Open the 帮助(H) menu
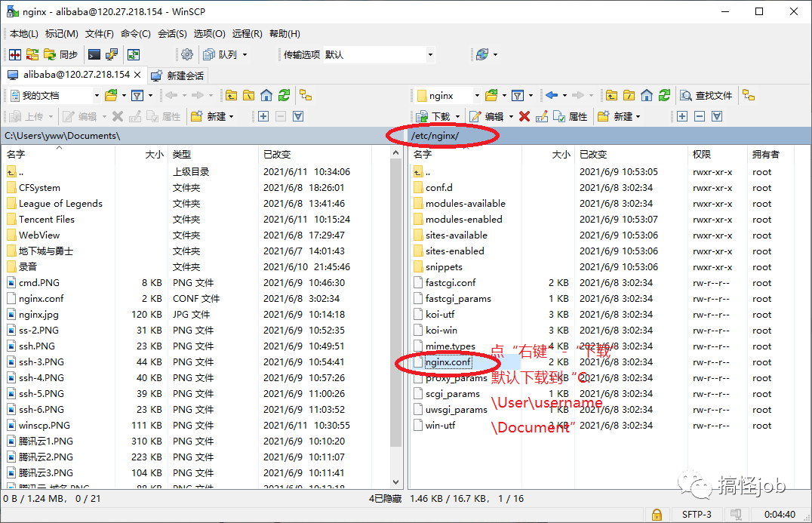 click(285, 34)
